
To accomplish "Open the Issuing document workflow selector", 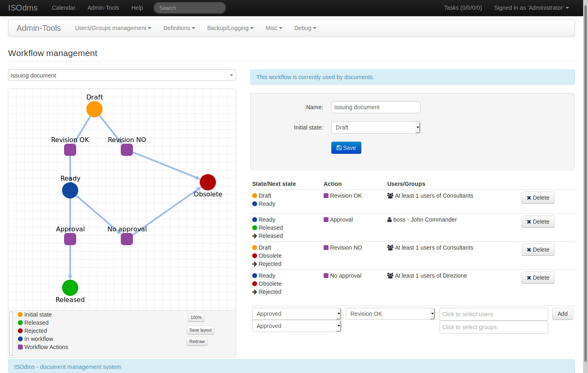I will [122, 75].
